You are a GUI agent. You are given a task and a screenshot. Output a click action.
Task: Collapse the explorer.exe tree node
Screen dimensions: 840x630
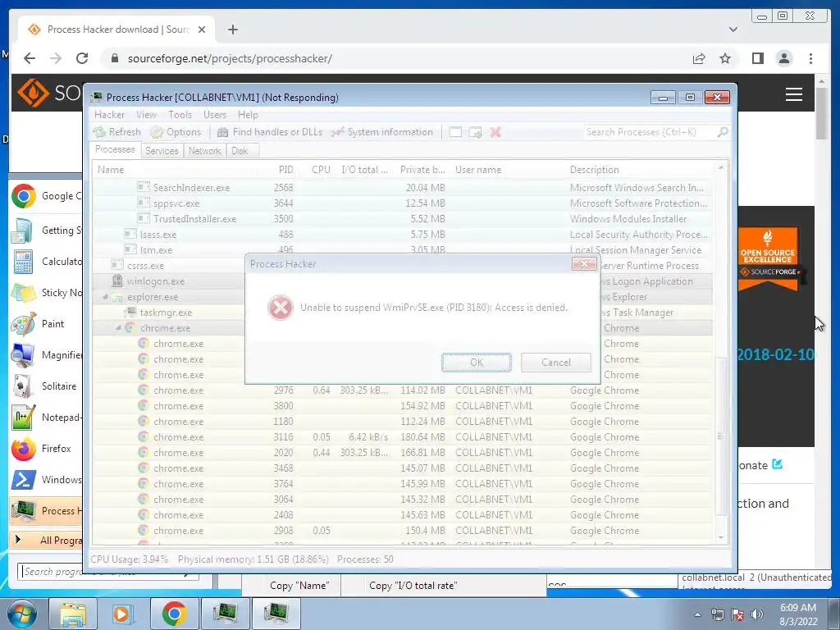[106, 297]
